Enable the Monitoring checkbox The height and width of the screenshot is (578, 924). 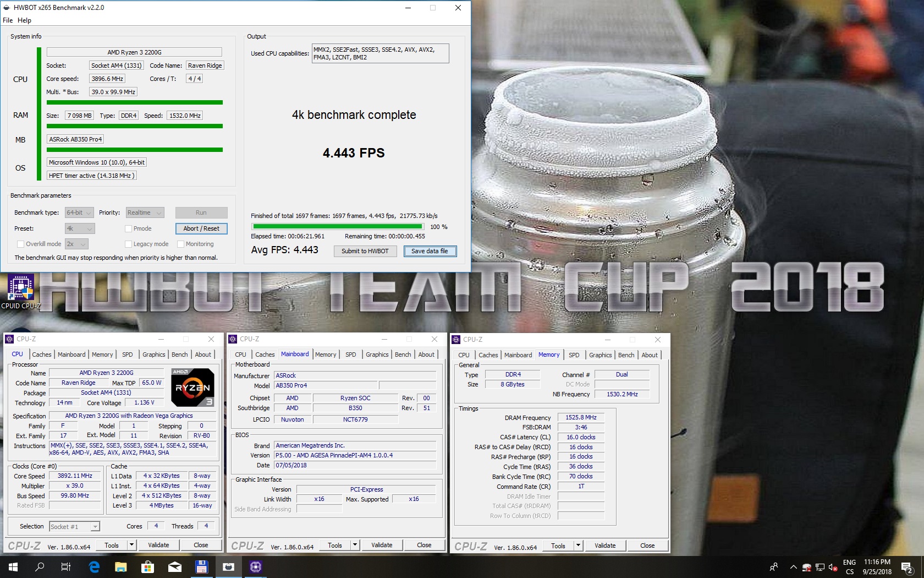click(x=180, y=244)
